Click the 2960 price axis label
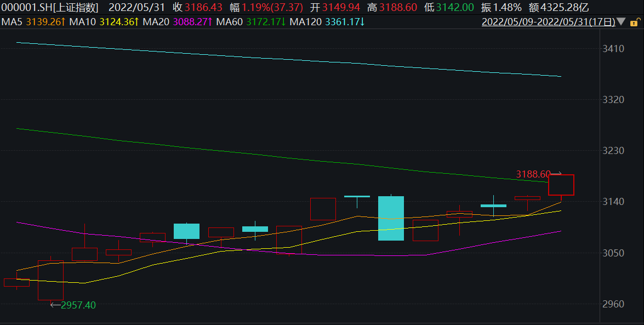The width and height of the screenshot is (644, 325). pos(613,304)
